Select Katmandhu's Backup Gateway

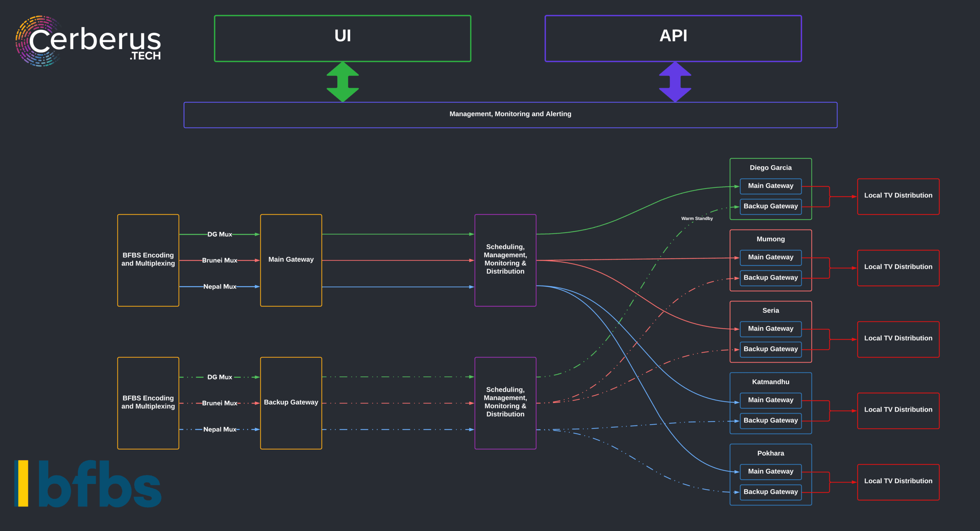pyautogui.click(x=771, y=421)
